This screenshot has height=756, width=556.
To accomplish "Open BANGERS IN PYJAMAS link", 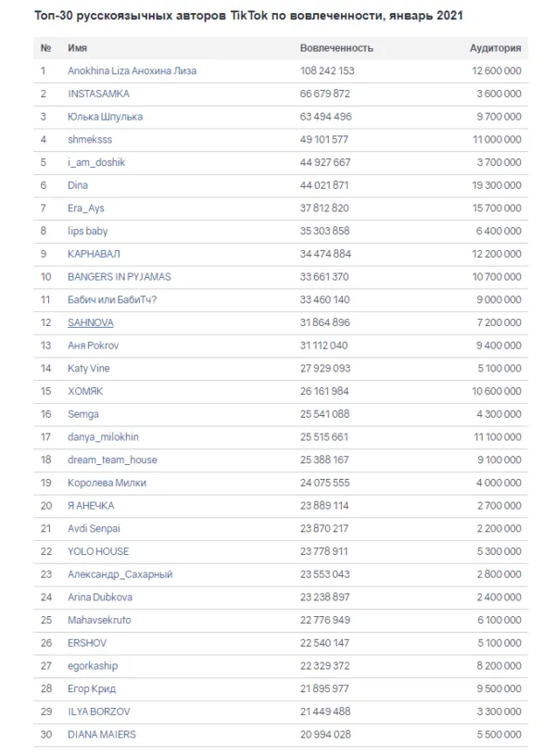I will (120, 277).
